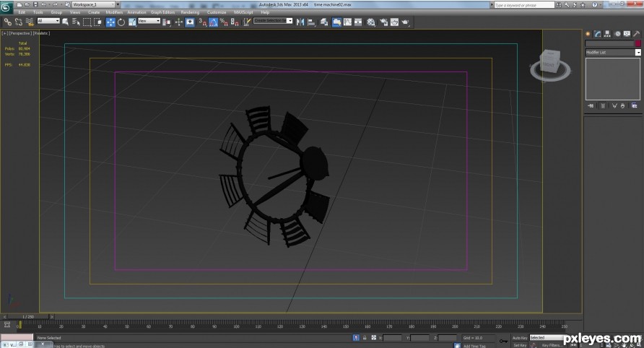Toggle the Spinner Snap button

point(235,22)
